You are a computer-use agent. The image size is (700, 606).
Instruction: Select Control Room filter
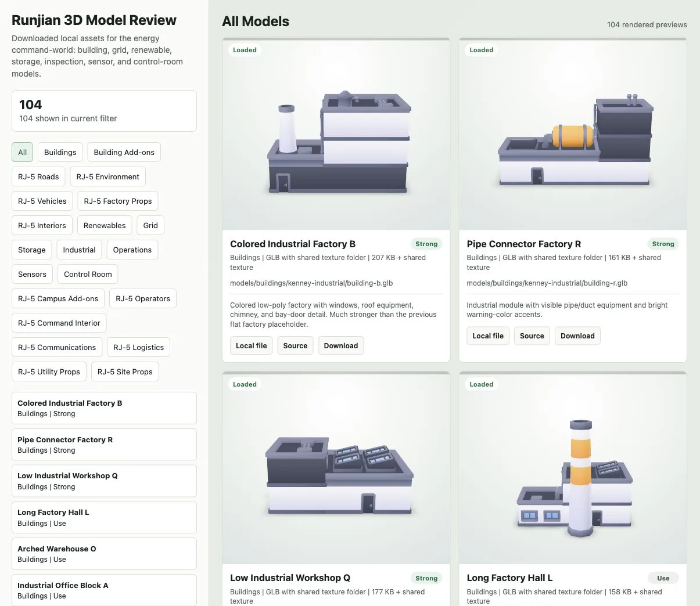pos(88,274)
